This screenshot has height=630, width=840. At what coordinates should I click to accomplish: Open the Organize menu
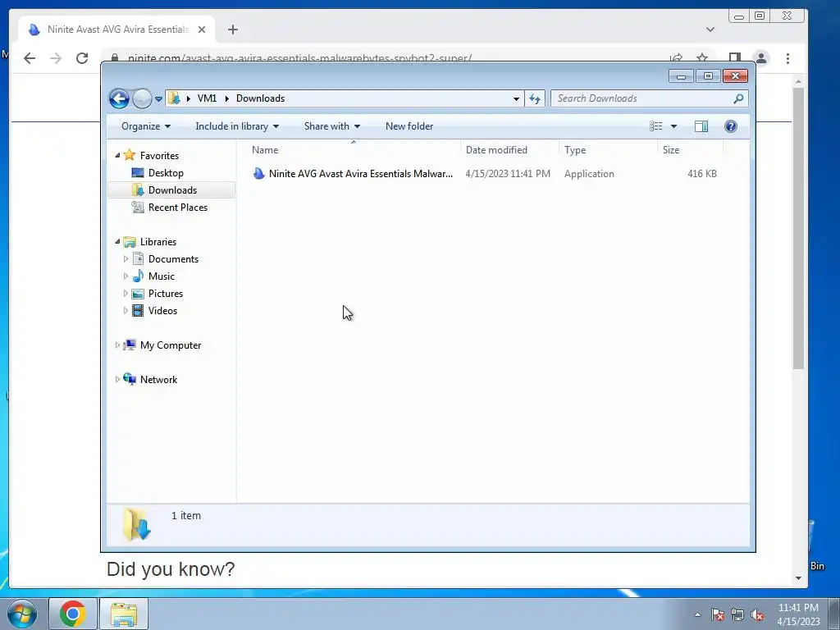[x=146, y=126]
